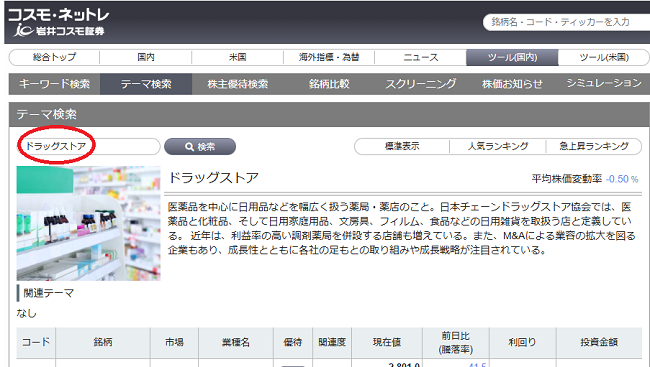Sort by 利回り column header
The height and width of the screenshot is (367, 650).
tap(522, 343)
